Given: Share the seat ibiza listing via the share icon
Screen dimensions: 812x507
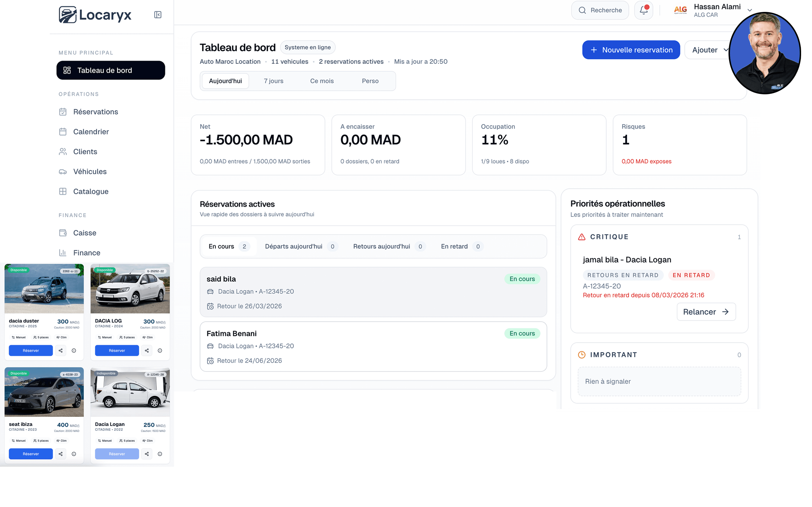Looking at the screenshot, I should tap(61, 454).
